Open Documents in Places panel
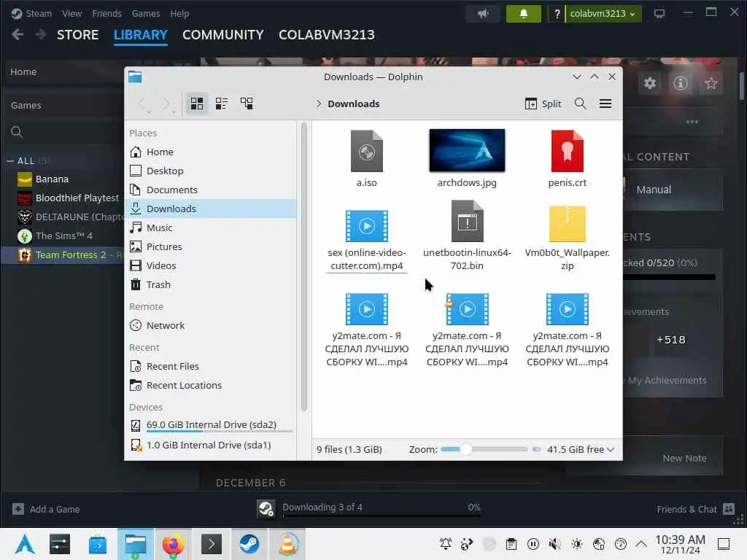The height and width of the screenshot is (560, 747). click(x=211, y=190)
